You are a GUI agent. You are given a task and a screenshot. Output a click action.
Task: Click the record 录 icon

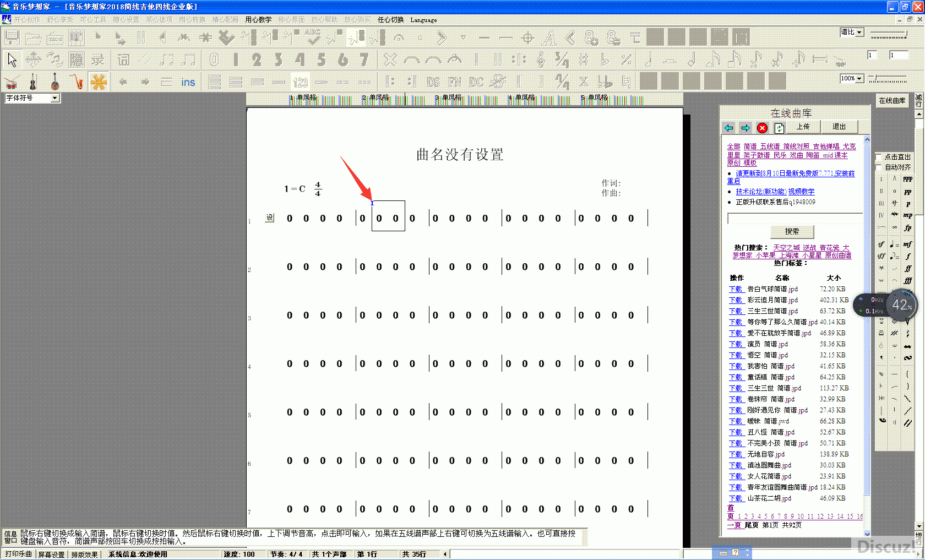click(x=97, y=59)
